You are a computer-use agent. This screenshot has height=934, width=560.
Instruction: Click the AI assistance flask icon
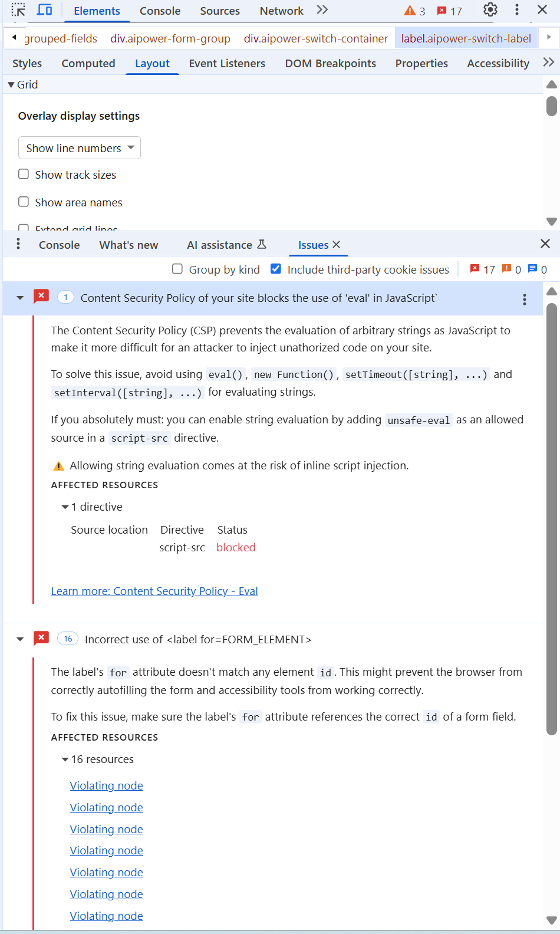click(x=262, y=244)
